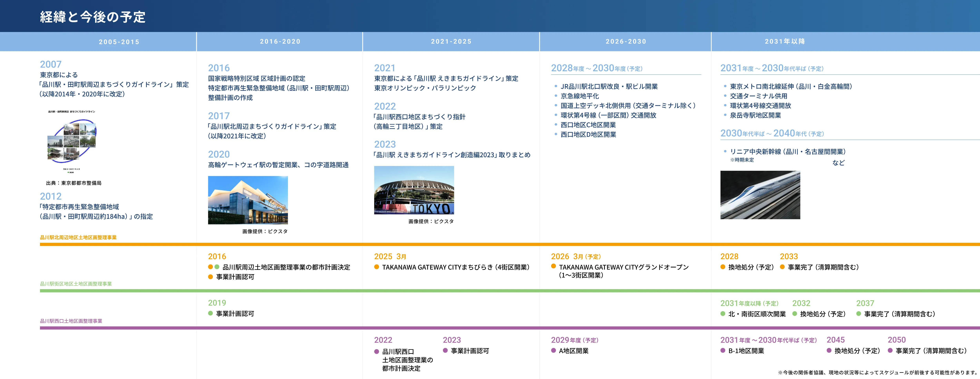Click the Tokyo Olympic stadium photo
Screen dimensions: 980x379
coord(414,190)
